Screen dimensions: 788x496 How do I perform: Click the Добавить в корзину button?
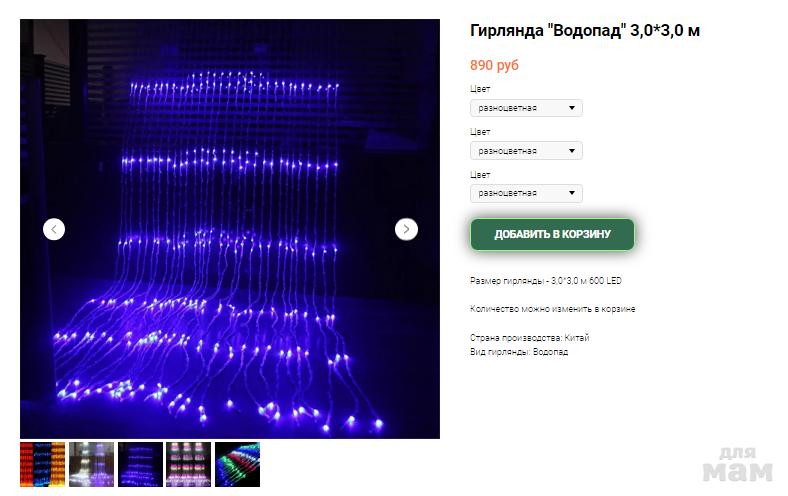(x=552, y=234)
